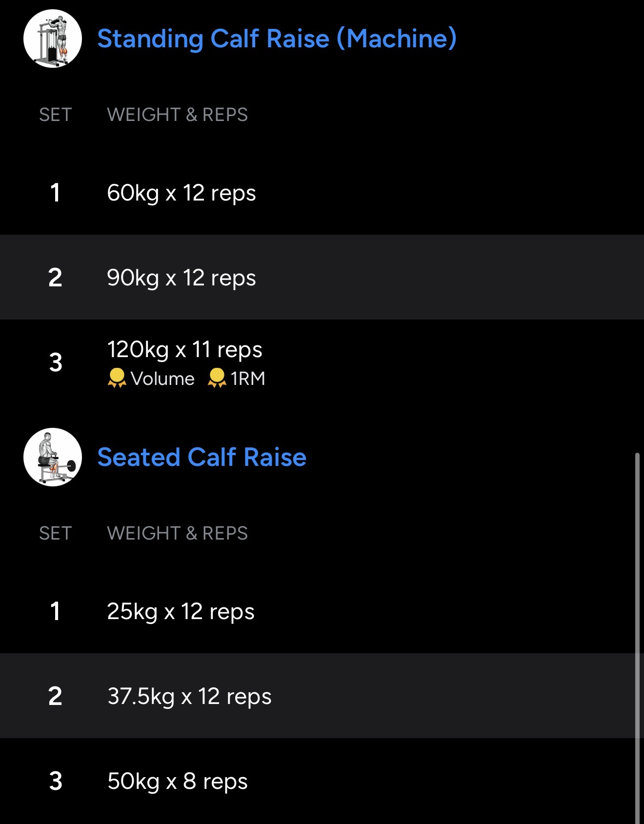The height and width of the screenshot is (824, 644).
Task: Click the Volume record medal icon
Action: coord(117,378)
